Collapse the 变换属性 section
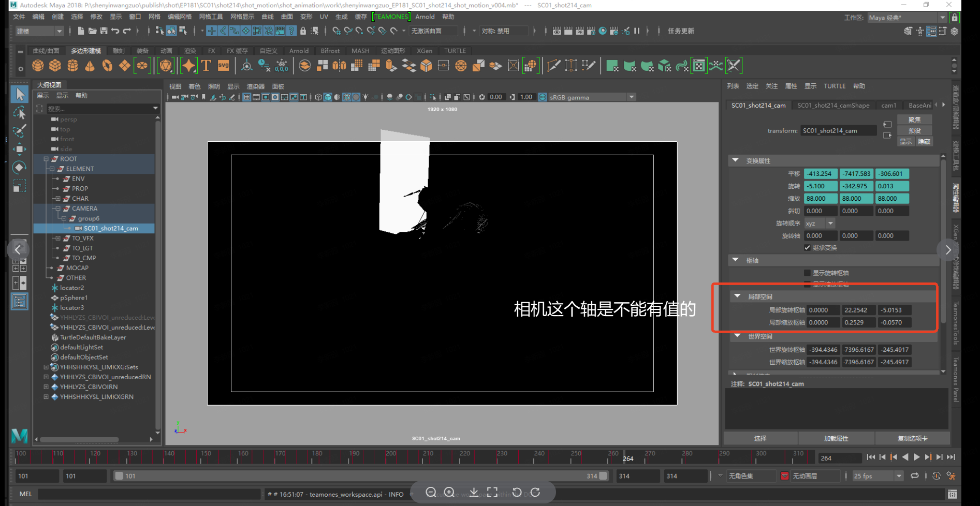Viewport: 980px width, 506px height. [x=735, y=161]
